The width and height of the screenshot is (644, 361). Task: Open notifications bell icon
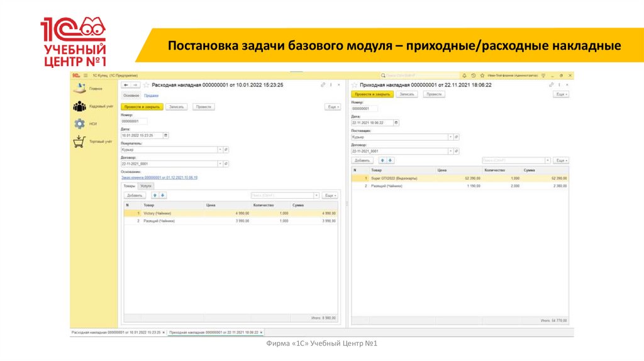coord(465,75)
